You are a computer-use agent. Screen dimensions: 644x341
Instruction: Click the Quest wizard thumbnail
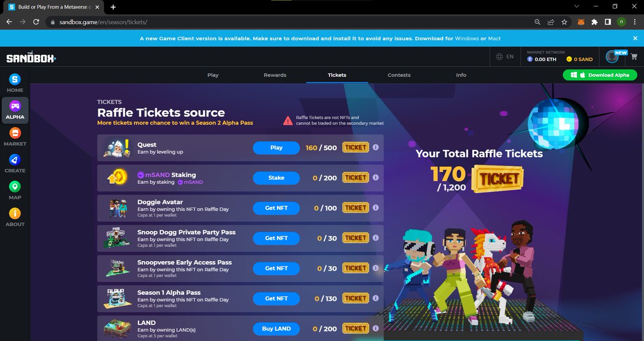[x=116, y=148]
